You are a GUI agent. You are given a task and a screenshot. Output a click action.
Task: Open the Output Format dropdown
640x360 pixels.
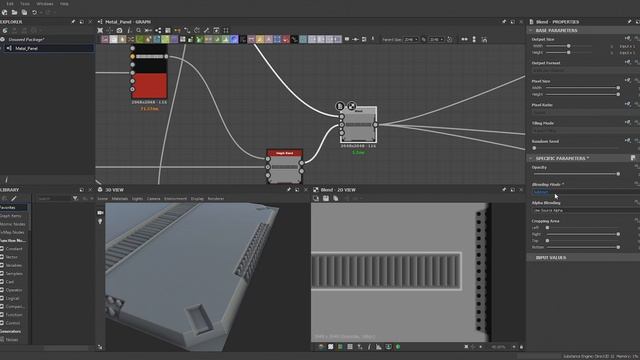(586, 70)
